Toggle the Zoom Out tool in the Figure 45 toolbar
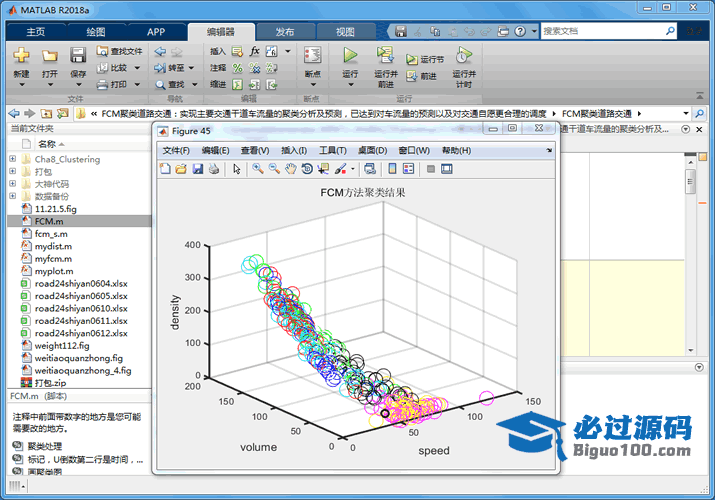Screen dimensions: 715x500 coord(275,169)
